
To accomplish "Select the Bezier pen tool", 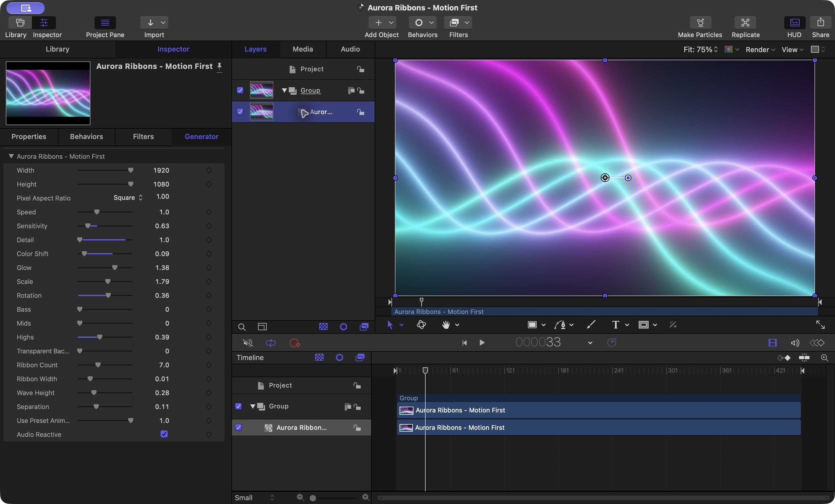I will (x=560, y=325).
